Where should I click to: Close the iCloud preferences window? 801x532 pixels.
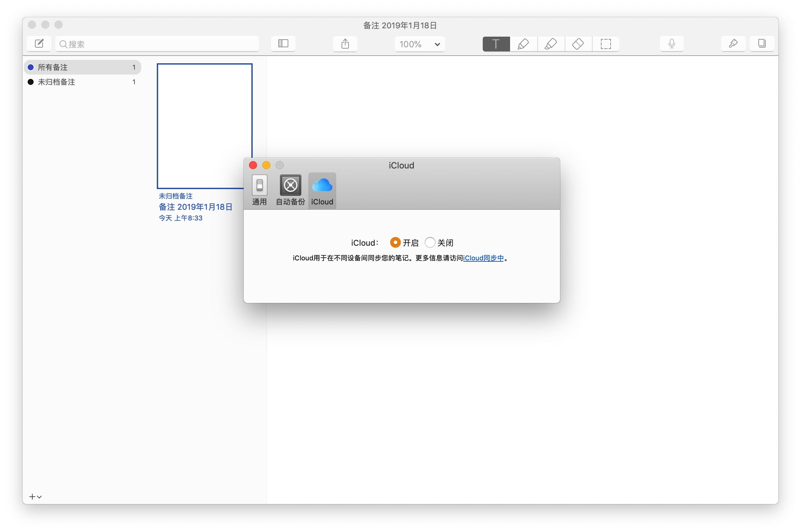[x=253, y=165]
